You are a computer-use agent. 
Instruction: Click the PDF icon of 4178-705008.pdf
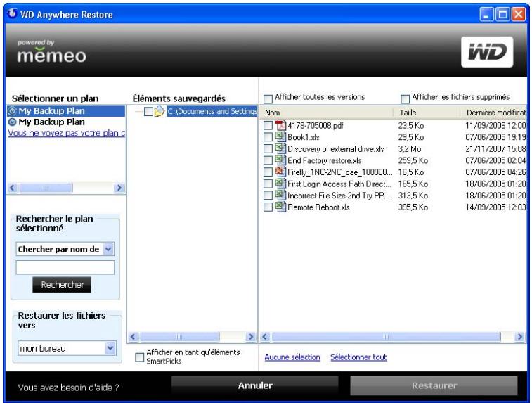(280, 125)
